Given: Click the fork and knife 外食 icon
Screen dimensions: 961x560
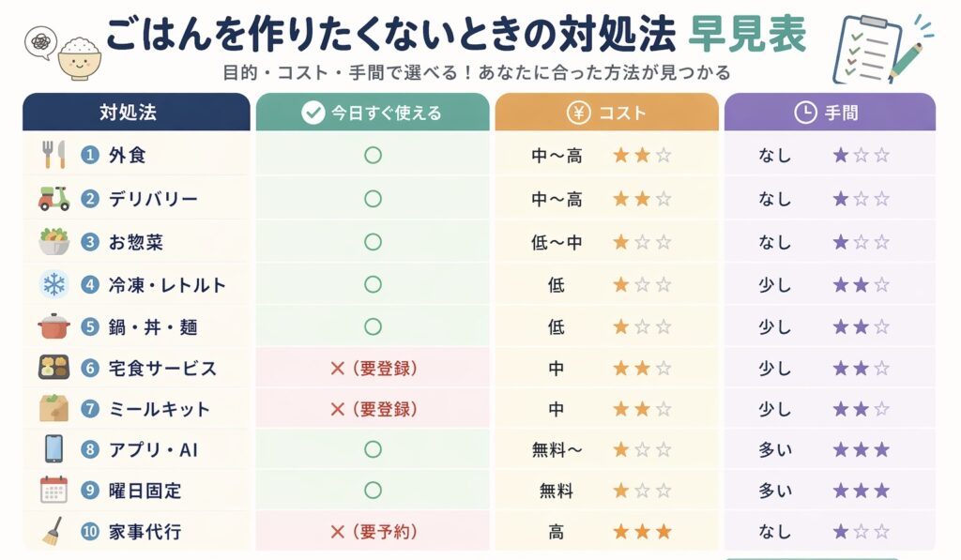Looking at the screenshot, I should click(x=53, y=155).
